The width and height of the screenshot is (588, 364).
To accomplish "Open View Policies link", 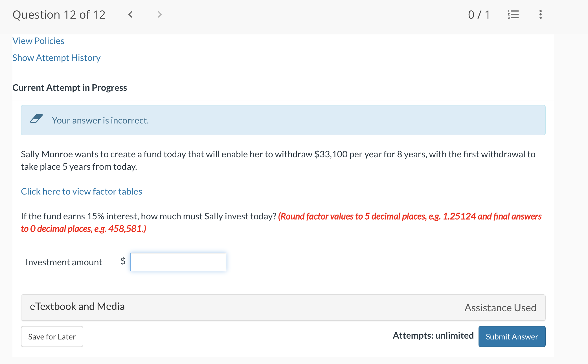I will (x=38, y=41).
